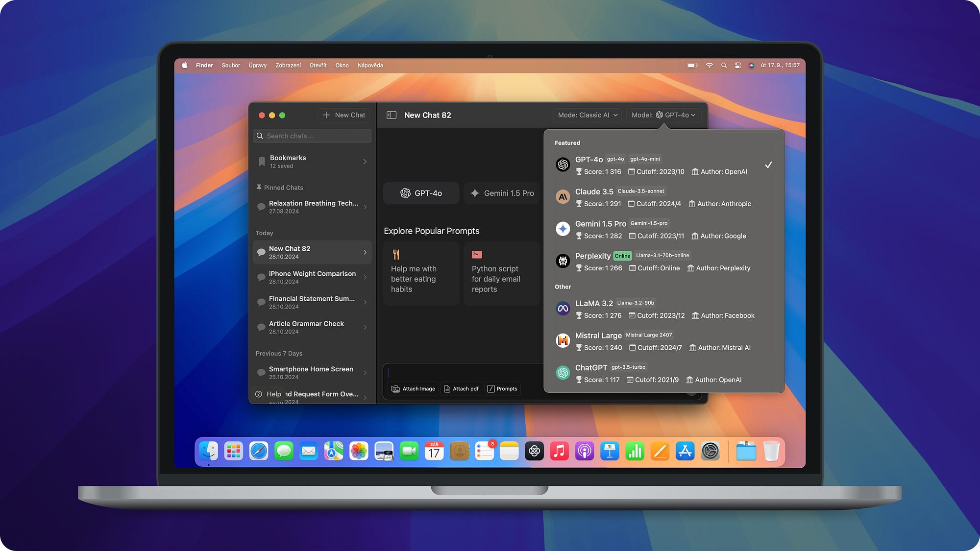Expand the Bookmarks chevron
This screenshot has width=980, height=551.
365,162
